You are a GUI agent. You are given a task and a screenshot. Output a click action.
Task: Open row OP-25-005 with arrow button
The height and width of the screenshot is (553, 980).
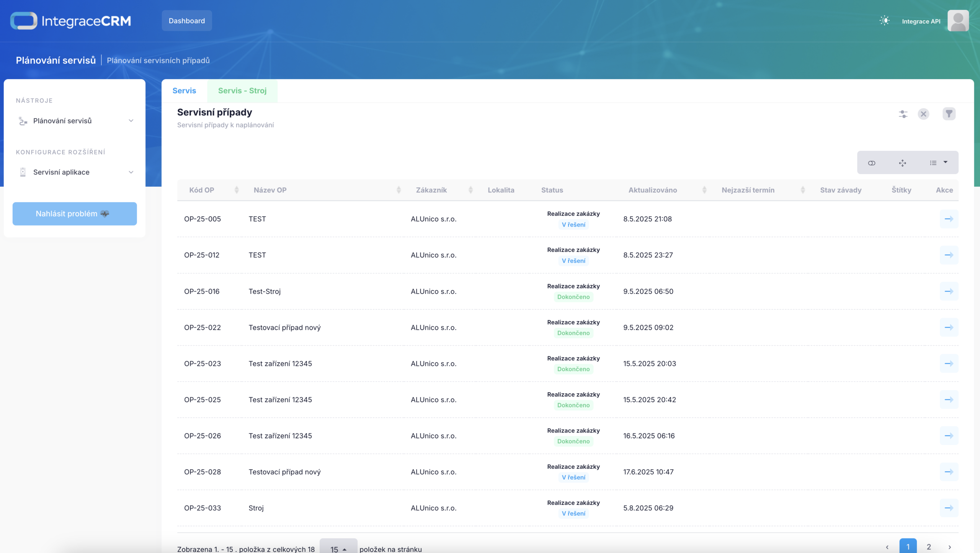pos(949,219)
